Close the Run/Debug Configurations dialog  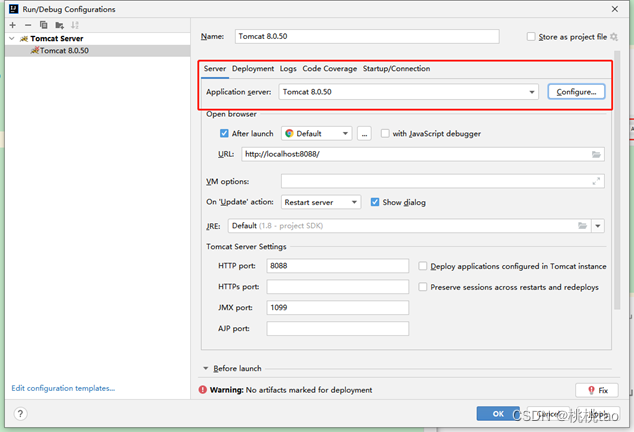pyautogui.click(x=615, y=9)
